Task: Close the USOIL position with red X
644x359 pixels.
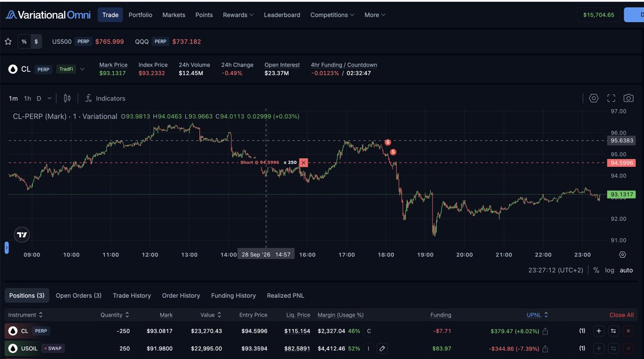Action: [628, 348]
